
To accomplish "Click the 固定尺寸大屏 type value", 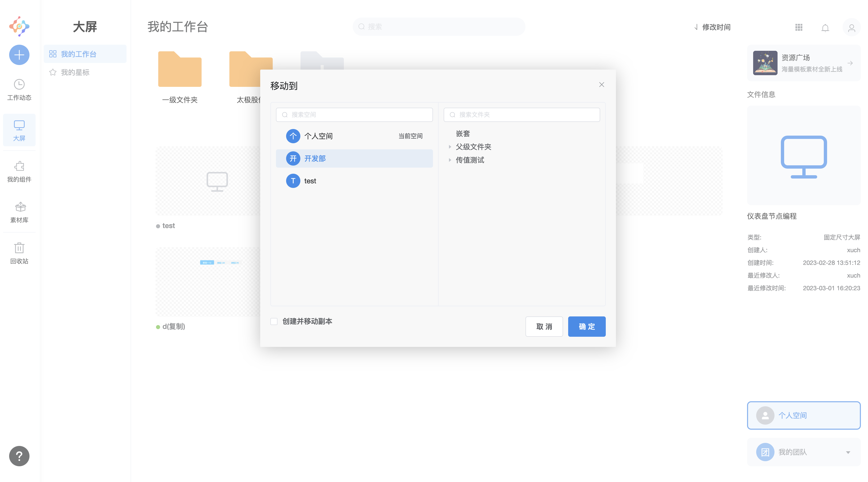I will click(842, 237).
